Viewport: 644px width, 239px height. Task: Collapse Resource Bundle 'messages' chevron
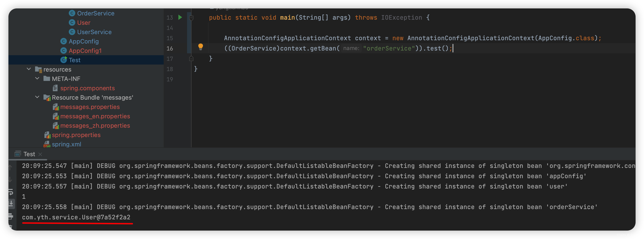37,97
